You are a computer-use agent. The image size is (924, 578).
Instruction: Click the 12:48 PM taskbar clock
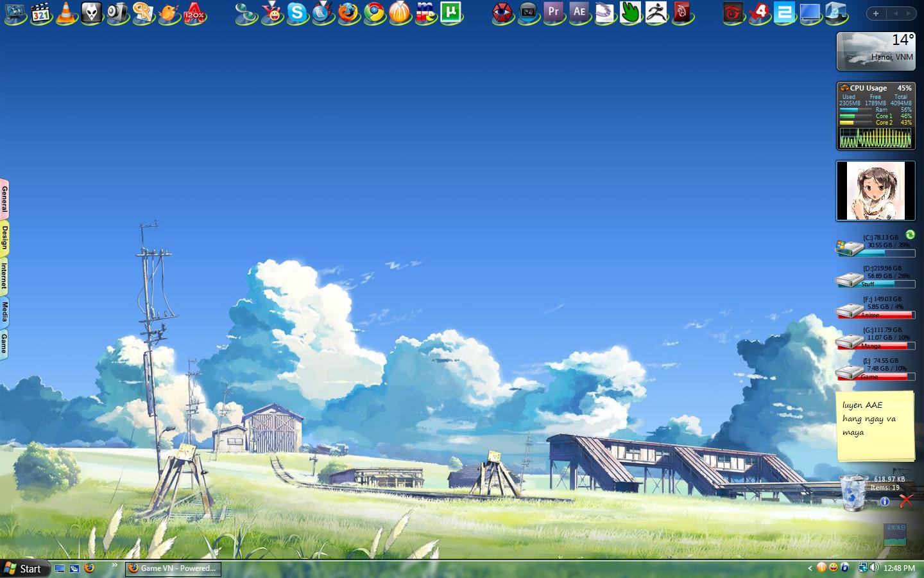pyautogui.click(x=900, y=568)
